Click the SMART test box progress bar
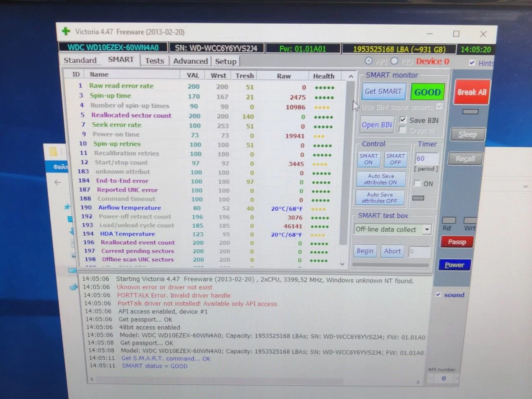 click(x=391, y=265)
